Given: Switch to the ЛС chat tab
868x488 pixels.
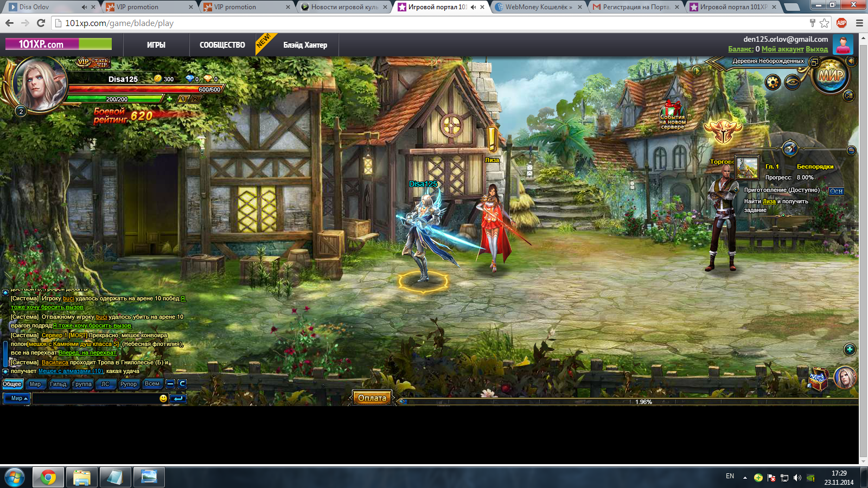Looking at the screenshot, I should (105, 384).
